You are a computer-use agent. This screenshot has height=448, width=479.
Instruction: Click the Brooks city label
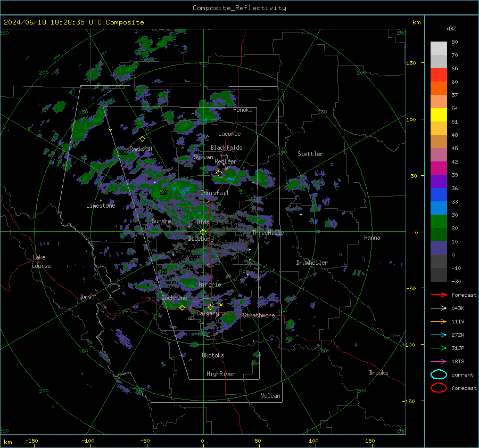tap(378, 373)
